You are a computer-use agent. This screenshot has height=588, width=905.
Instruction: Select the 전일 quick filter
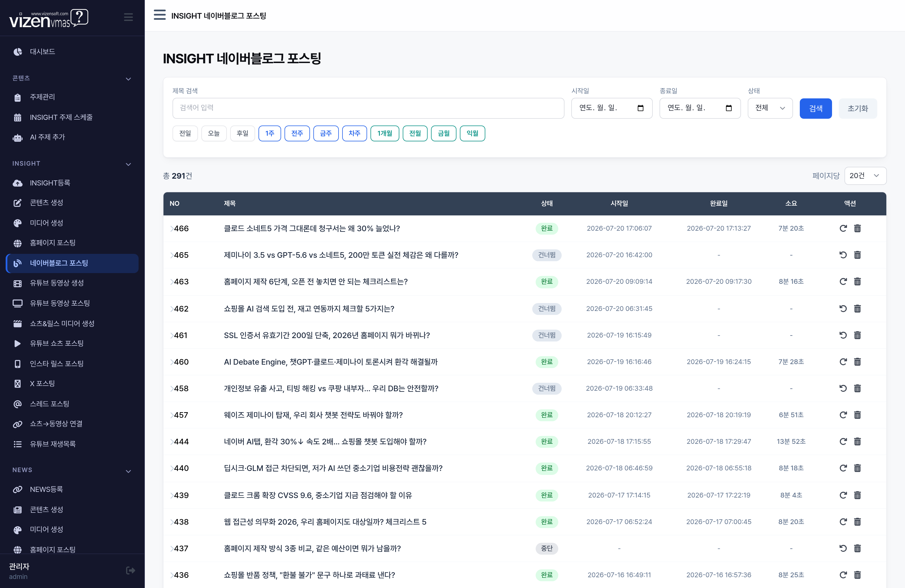[x=185, y=133]
